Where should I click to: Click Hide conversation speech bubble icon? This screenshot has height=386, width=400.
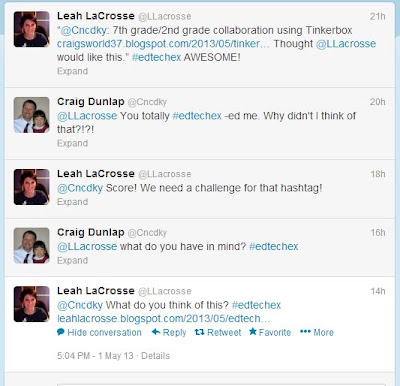point(61,332)
